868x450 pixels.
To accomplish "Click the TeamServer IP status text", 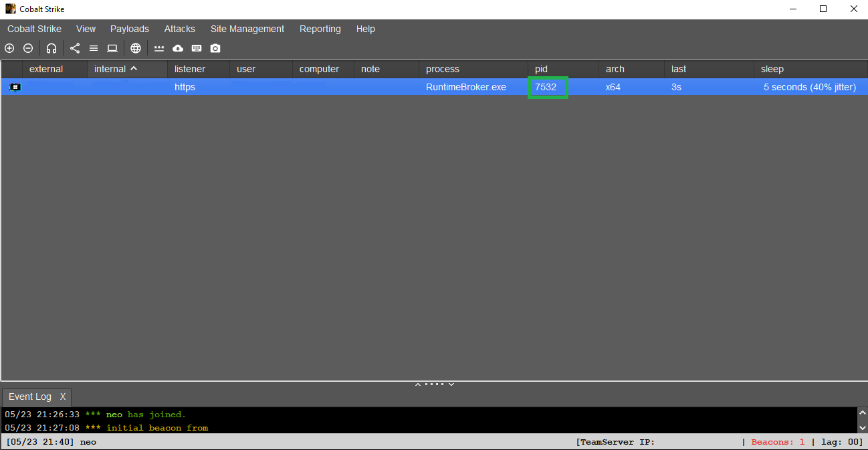I will pyautogui.click(x=615, y=442).
